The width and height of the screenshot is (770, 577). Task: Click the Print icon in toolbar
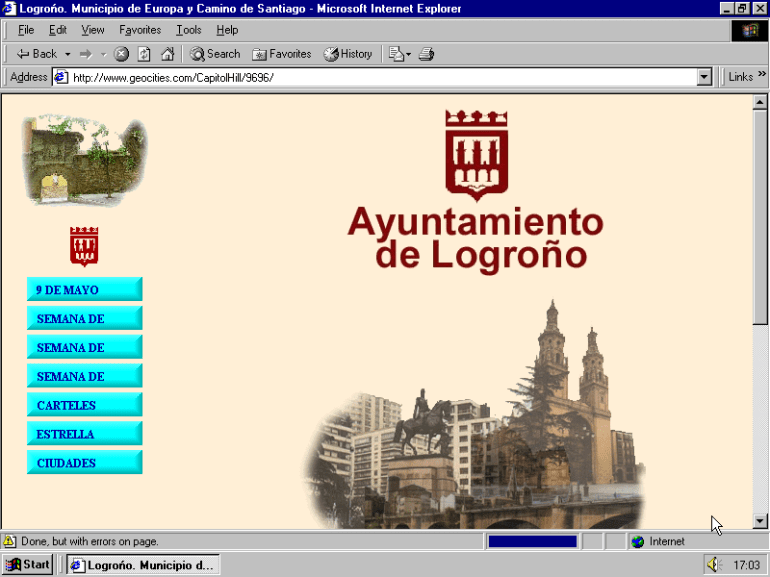tap(426, 54)
